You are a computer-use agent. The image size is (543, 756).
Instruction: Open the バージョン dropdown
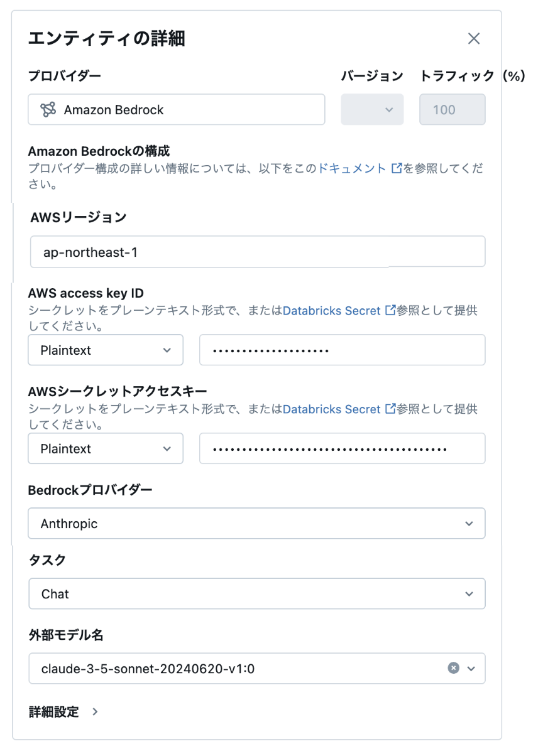coord(372,109)
